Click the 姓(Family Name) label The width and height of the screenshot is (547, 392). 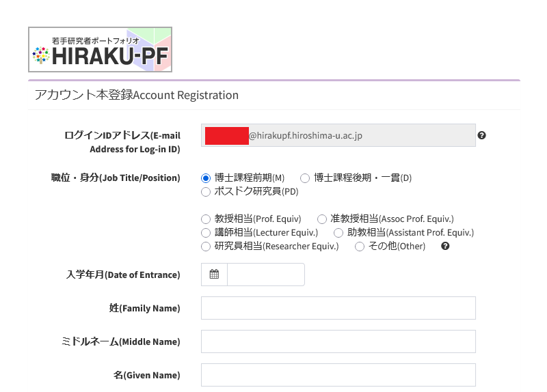(x=144, y=308)
